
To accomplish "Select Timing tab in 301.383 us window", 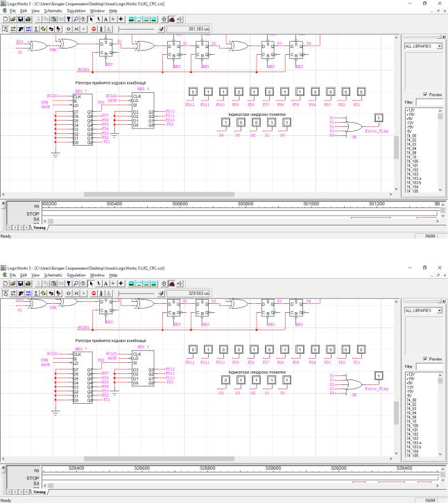I will pyautogui.click(x=39, y=228).
